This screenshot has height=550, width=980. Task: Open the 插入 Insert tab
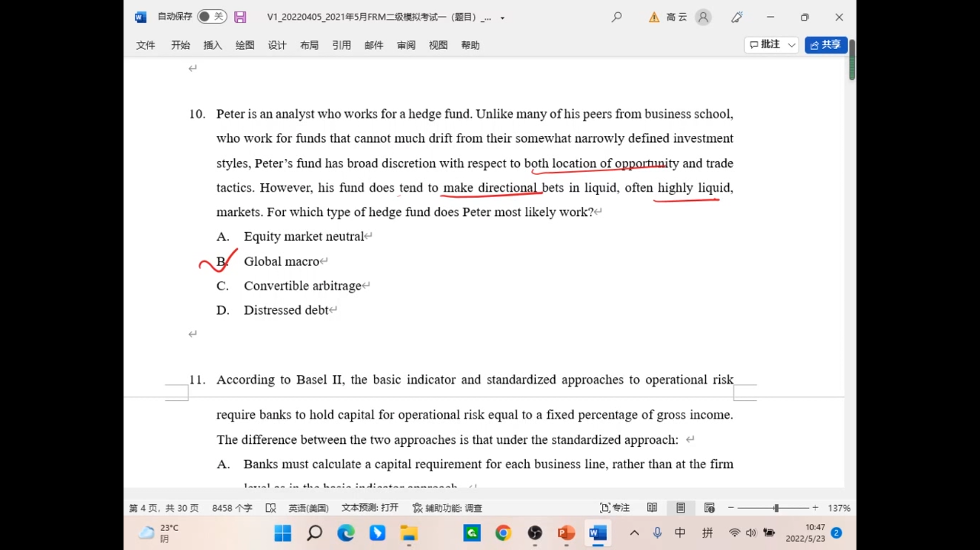tap(212, 45)
